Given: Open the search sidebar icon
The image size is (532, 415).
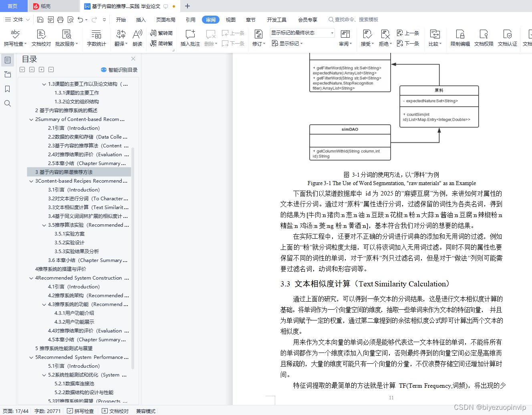Looking at the screenshot, I should point(8,103).
